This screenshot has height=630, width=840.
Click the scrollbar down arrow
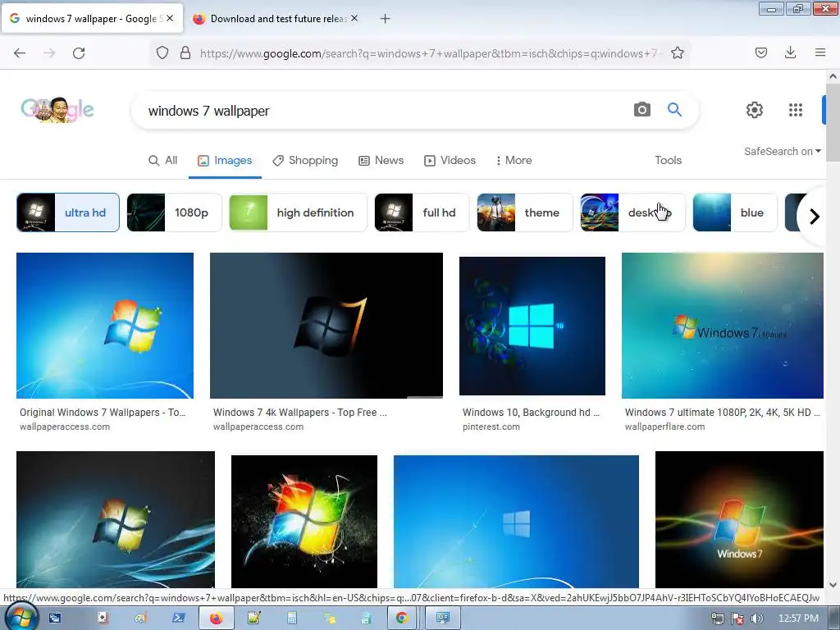click(x=833, y=585)
